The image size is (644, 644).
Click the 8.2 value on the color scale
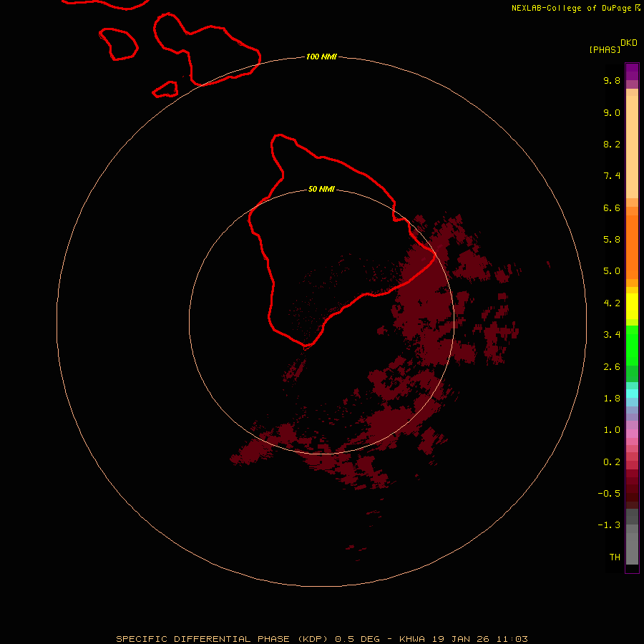coord(612,144)
